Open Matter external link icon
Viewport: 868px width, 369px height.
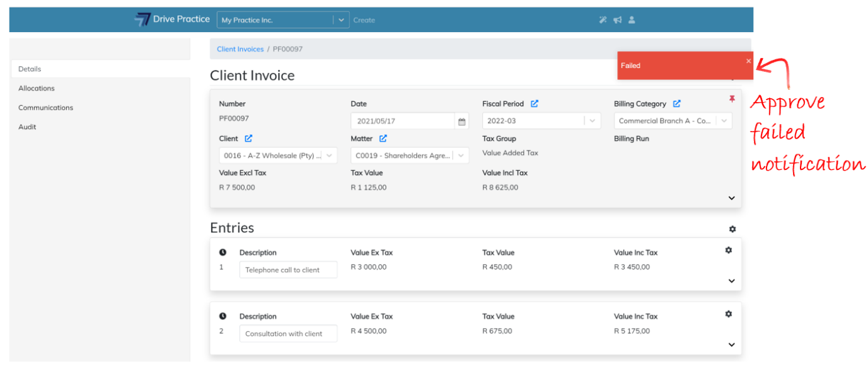coord(383,139)
